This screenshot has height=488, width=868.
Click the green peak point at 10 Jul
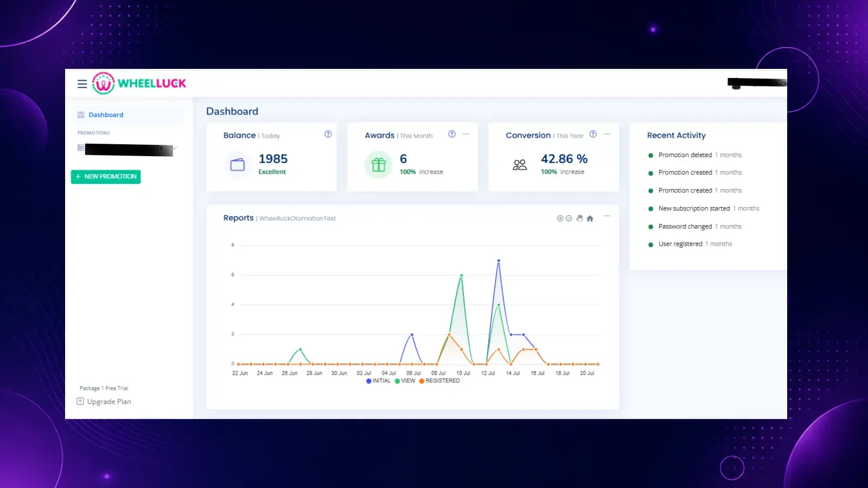(462, 275)
